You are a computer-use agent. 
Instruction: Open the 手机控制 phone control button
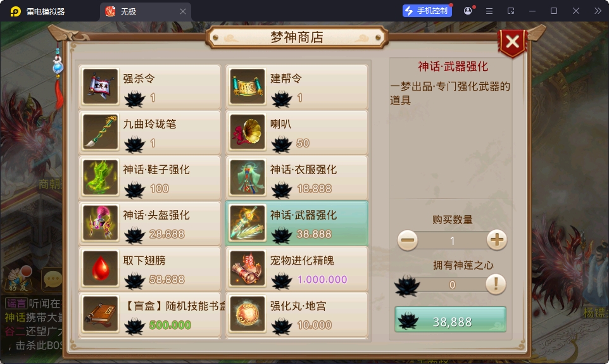[427, 11]
